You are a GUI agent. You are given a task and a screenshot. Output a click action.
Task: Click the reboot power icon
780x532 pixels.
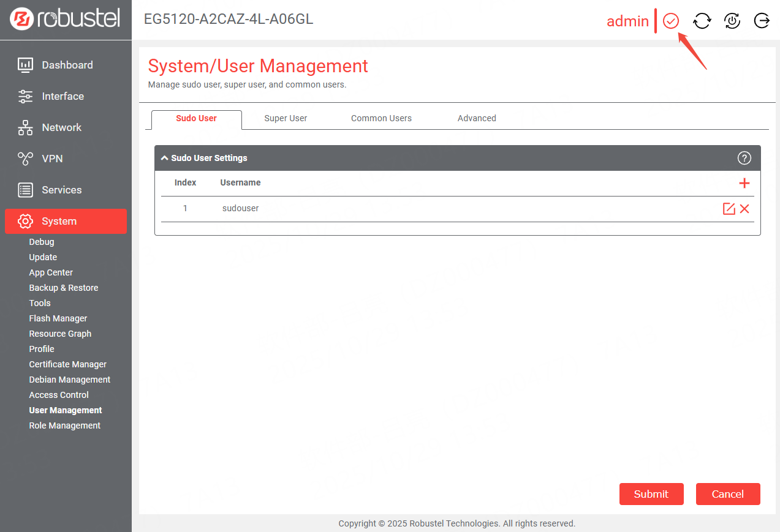pos(732,21)
